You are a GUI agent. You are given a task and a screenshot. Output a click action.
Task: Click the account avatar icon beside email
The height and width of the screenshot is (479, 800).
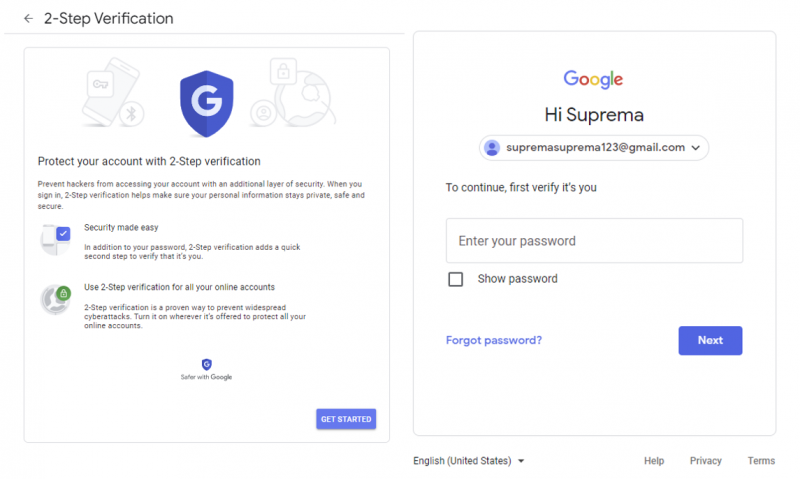pos(491,148)
